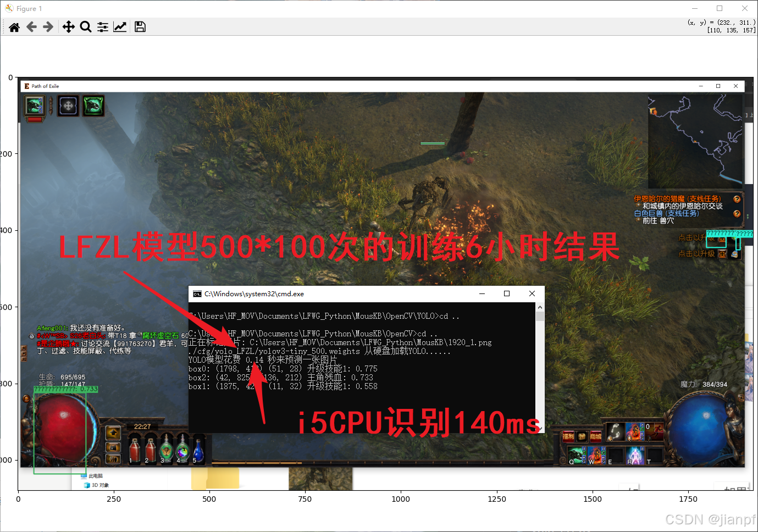Click the game minimap overlay

point(695,141)
